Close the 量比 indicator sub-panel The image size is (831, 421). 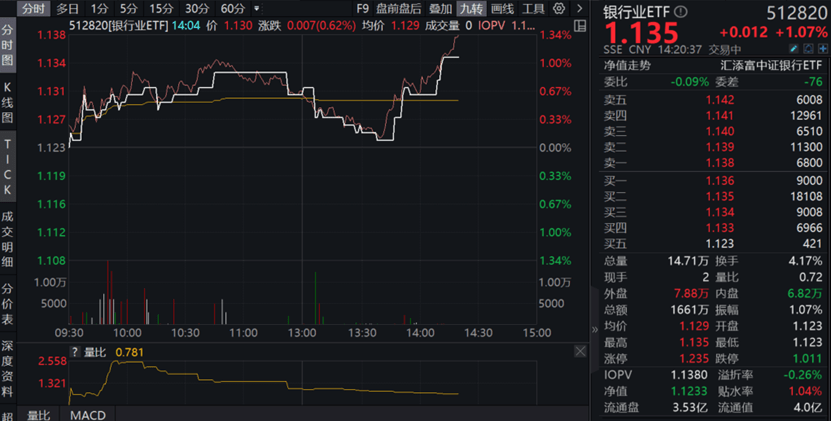(580, 352)
